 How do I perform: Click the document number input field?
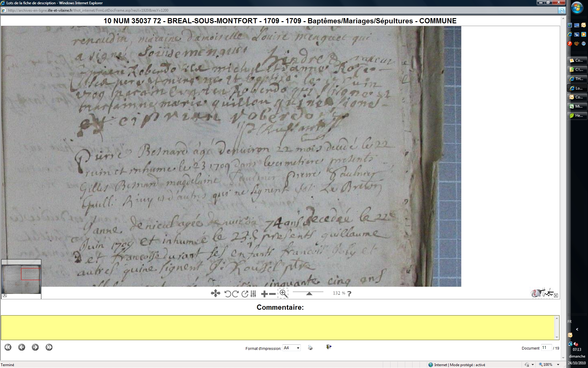click(x=546, y=348)
